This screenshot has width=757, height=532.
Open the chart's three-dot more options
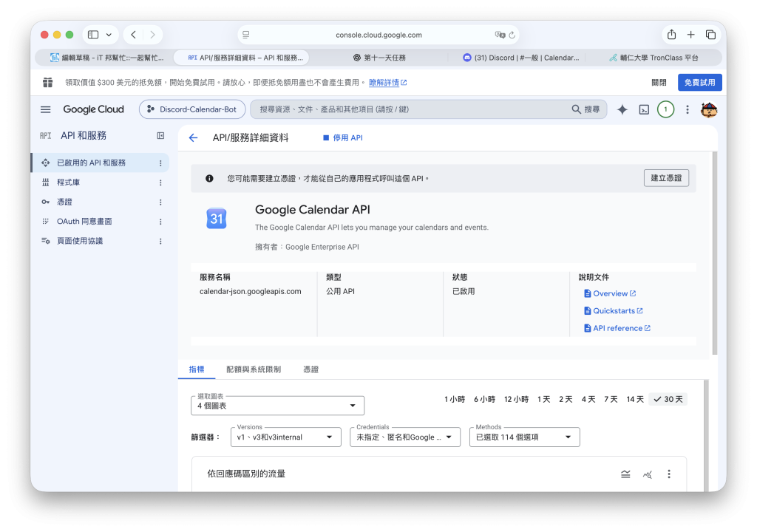click(x=668, y=474)
